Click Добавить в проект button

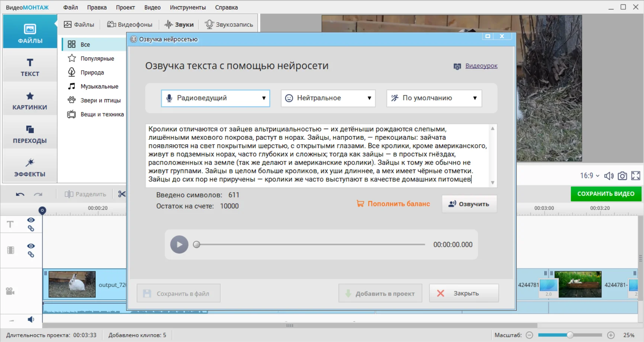point(380,293)
